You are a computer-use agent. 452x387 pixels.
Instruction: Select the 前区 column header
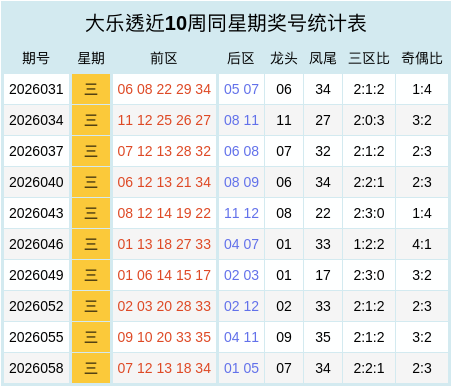point(164,58)
